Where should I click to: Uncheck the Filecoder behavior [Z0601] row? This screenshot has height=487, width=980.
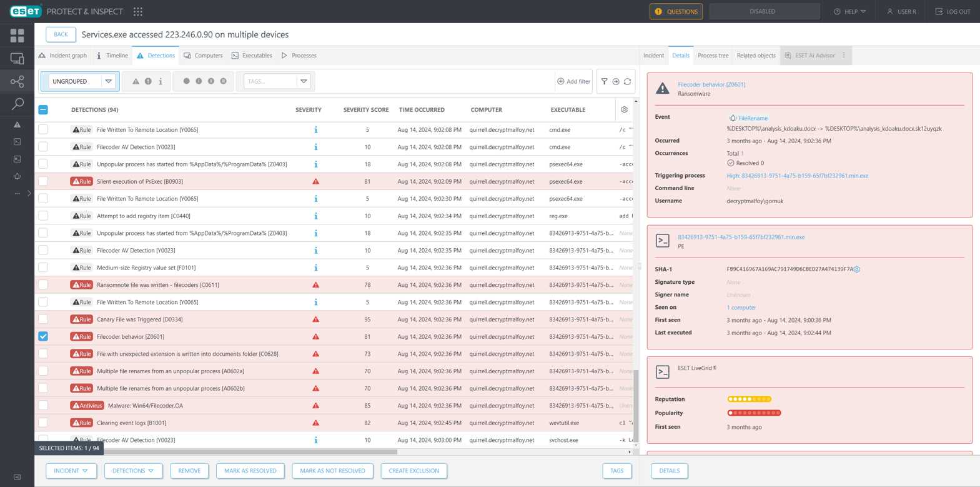[43, 336]
